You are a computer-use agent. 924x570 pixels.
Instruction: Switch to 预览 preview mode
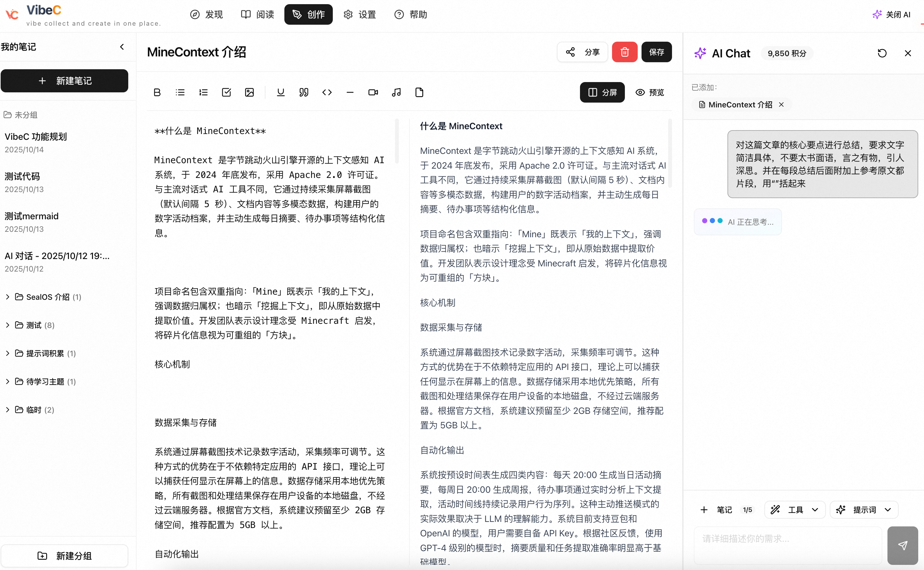650,92
